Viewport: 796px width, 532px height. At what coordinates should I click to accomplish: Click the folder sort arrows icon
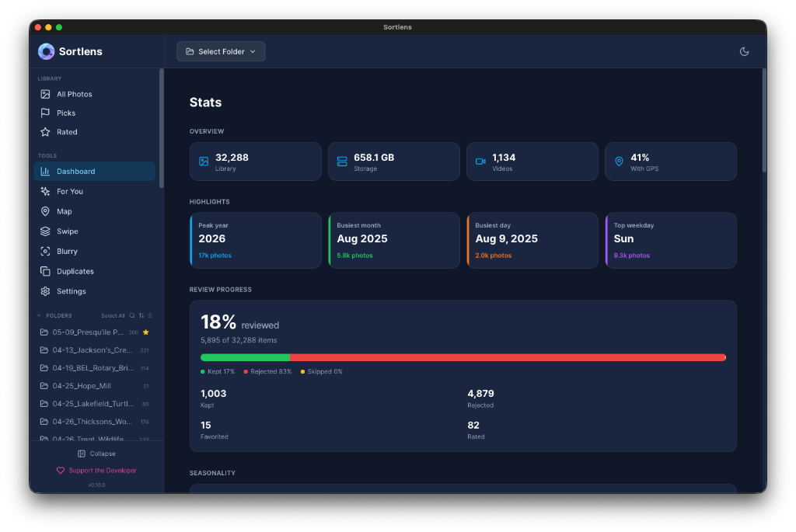(x=141, y=315)
